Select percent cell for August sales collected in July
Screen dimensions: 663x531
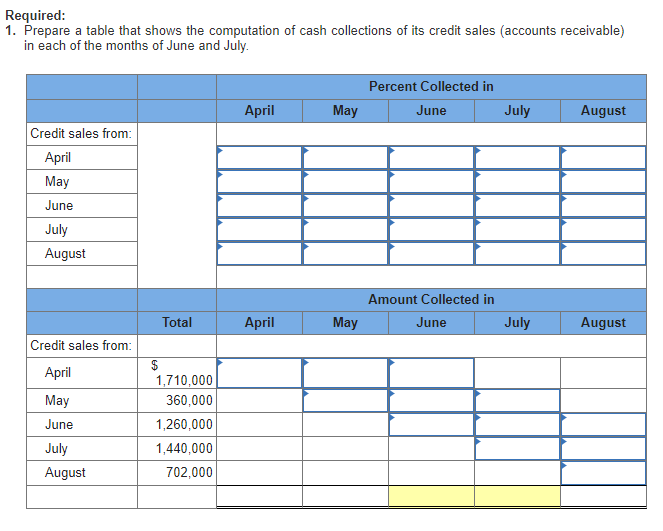click(x=518, y=254)
